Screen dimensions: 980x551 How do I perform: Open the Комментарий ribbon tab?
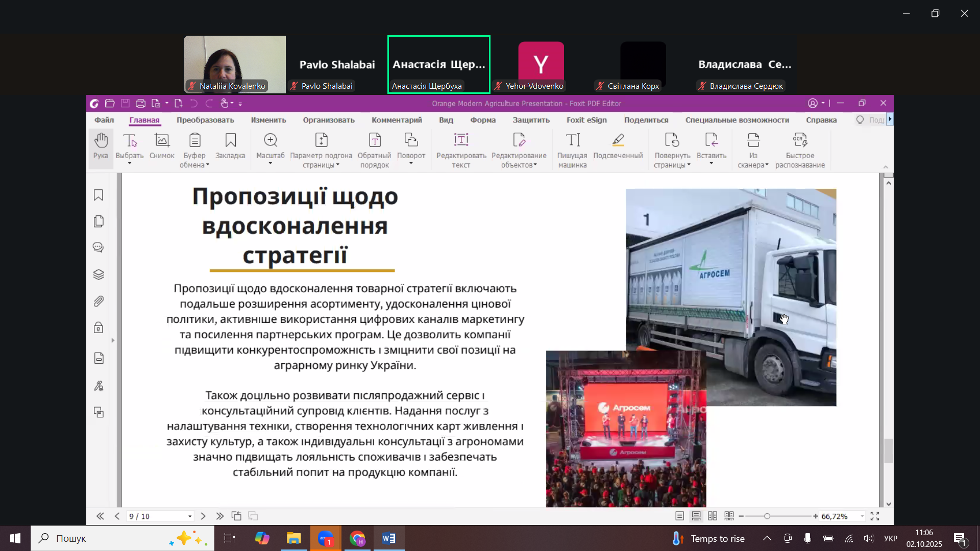397,120
